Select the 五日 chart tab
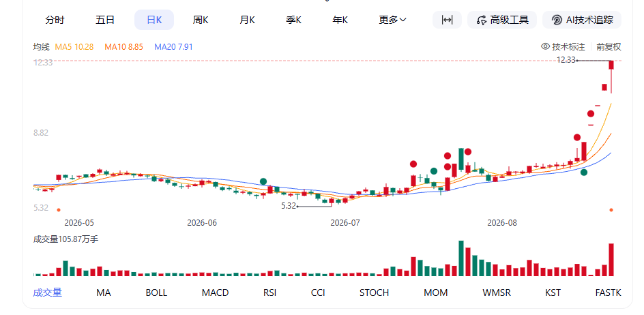The image size is (644, 315). click(x=105, y=20)
